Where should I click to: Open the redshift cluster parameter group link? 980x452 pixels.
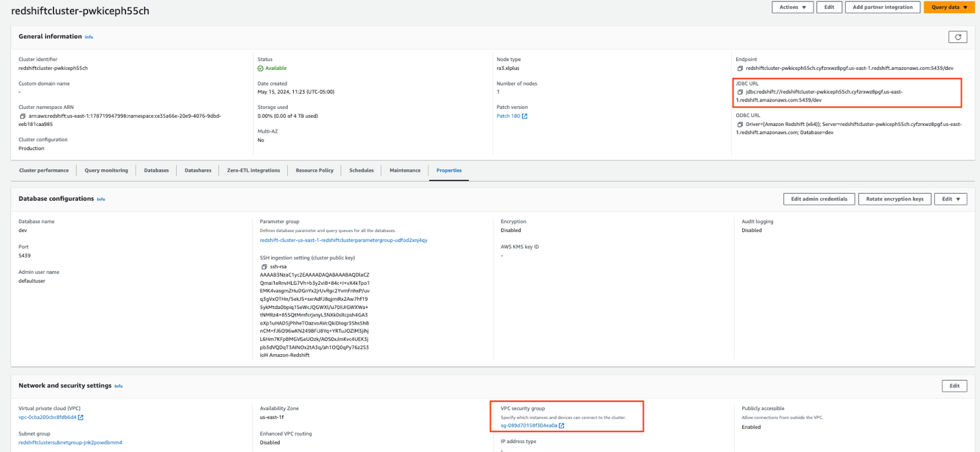click(343, 240)
